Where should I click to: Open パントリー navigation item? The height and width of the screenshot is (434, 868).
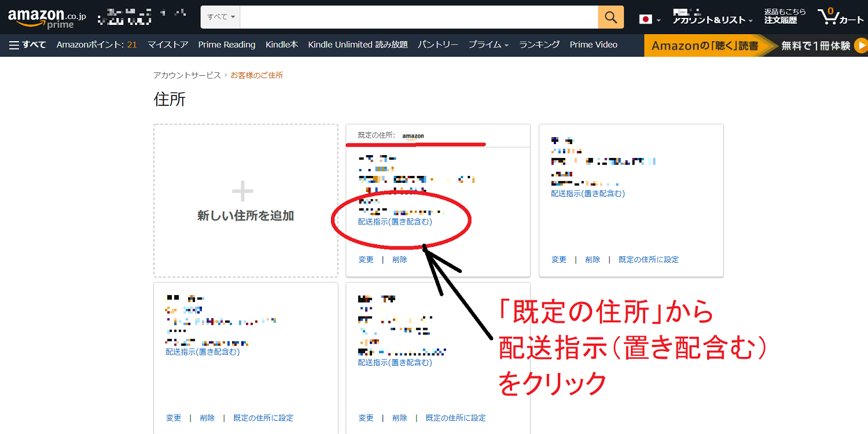[438, 45]
